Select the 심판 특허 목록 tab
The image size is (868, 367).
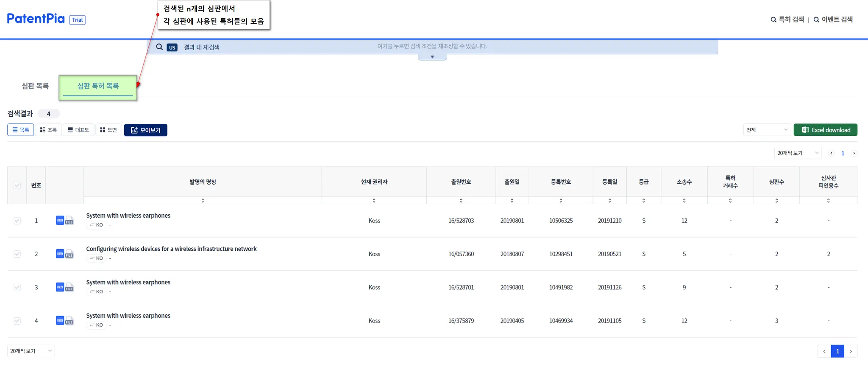98,86
